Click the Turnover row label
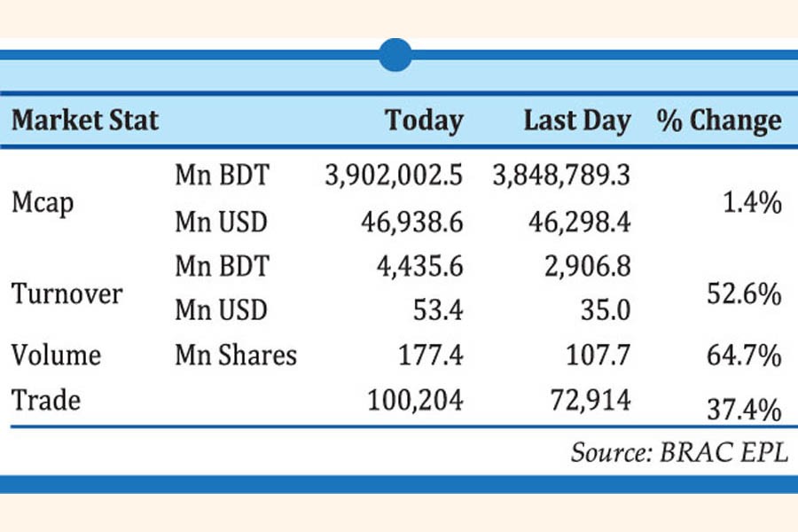The image size is (798, 532). pyautogui.click(x=66, y=293)
